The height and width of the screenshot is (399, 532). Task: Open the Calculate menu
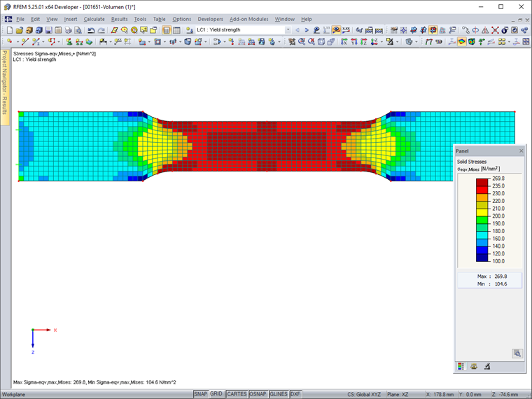(x=94, y=20)
